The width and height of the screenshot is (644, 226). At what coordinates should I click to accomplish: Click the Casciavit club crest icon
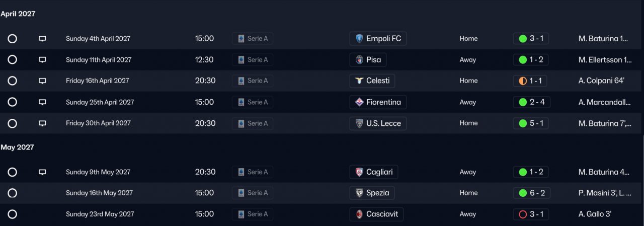tap(359, 214)
